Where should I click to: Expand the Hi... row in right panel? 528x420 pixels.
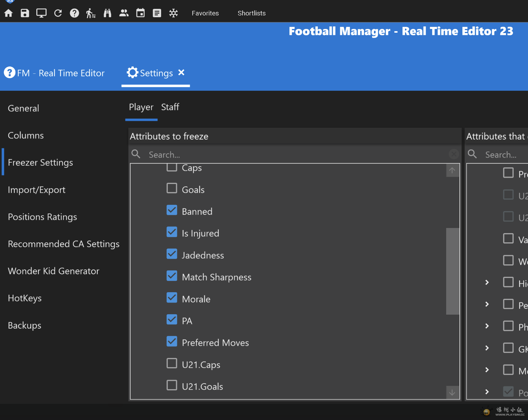[487, 282]
